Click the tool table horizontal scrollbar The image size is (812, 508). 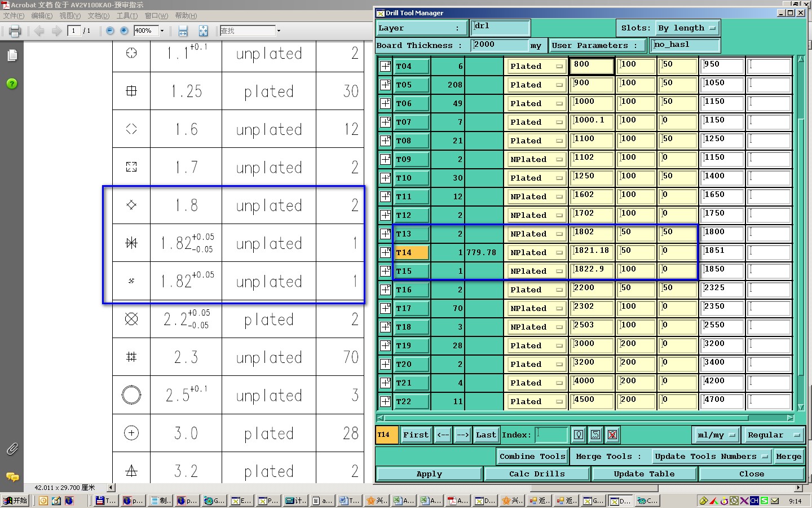585,418
